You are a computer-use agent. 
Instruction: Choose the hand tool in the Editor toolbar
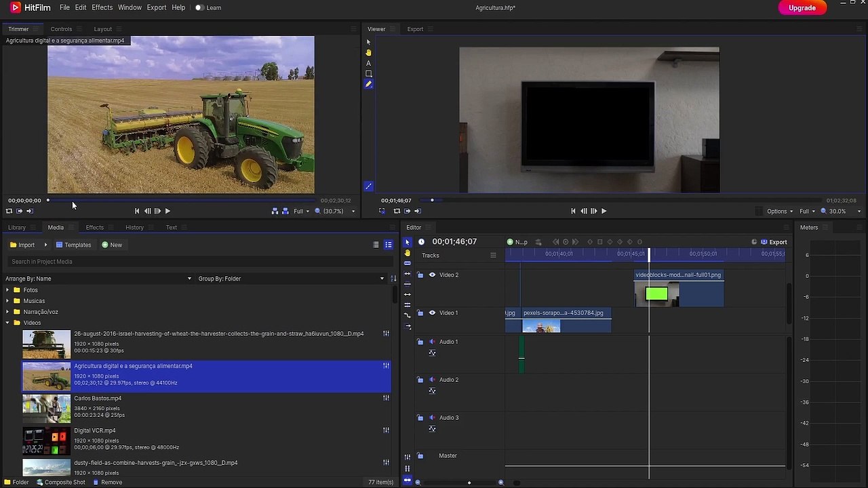point(408,253)
